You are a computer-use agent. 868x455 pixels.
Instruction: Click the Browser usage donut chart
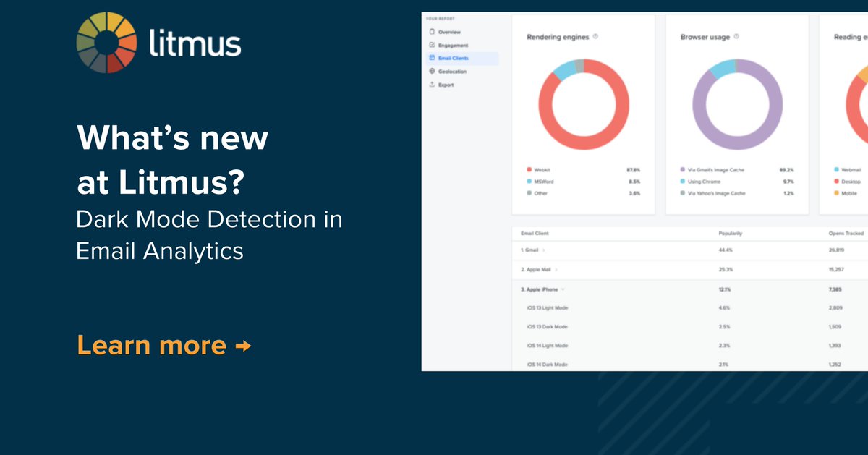point(737,105)
